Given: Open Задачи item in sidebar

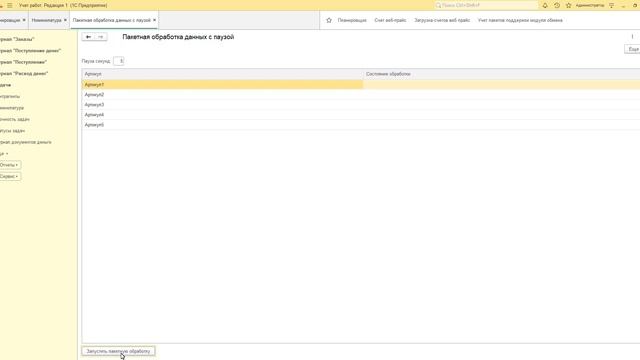Looking at the screenshot, I should (6, 85).
